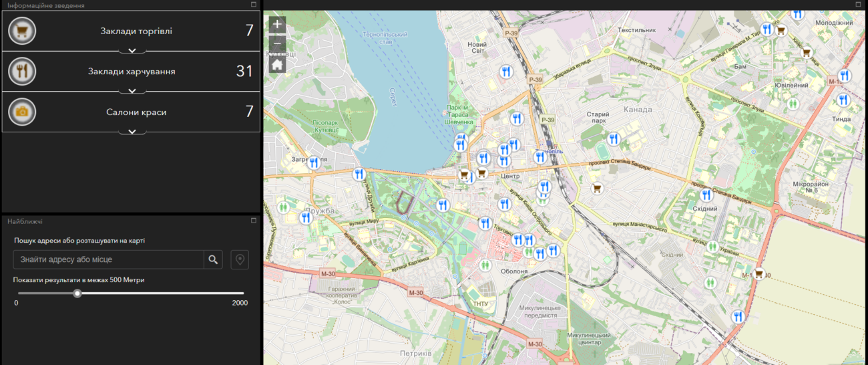868x365 pixels.
Task: Focus the address search input field
Action: (108, 259)
